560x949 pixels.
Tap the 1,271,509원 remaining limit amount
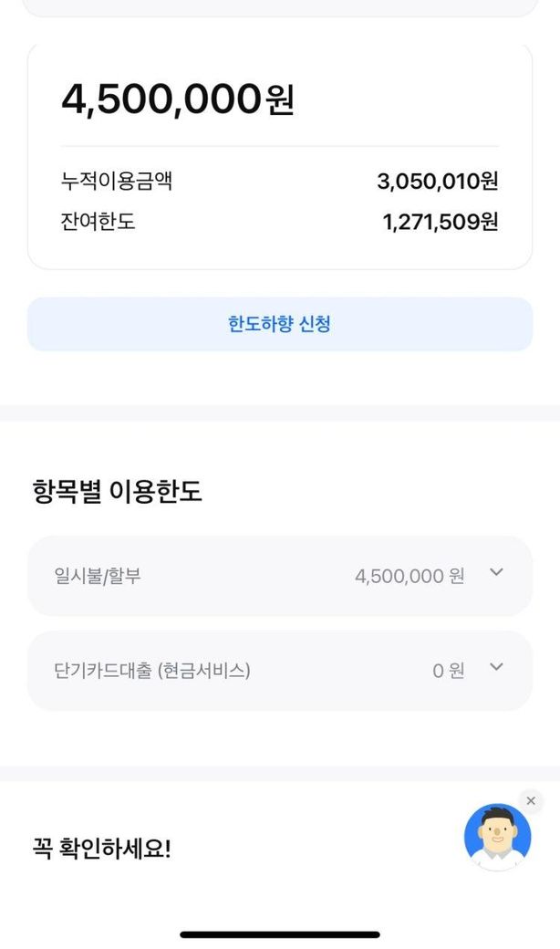pyautogui.click(x=440, y=222)
